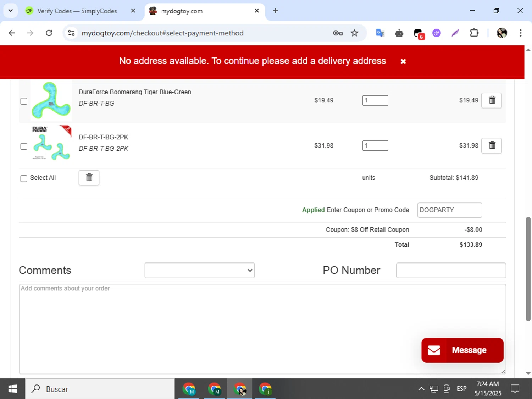Bookmark this page with the star icon
The image size is (532, 399).
pos(354,33)
